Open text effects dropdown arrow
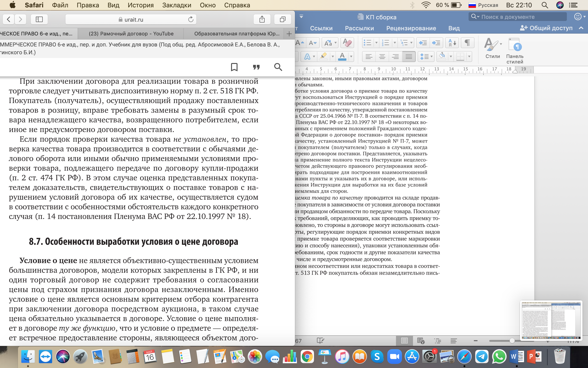 pyautogui.click(x=314, y=57)
